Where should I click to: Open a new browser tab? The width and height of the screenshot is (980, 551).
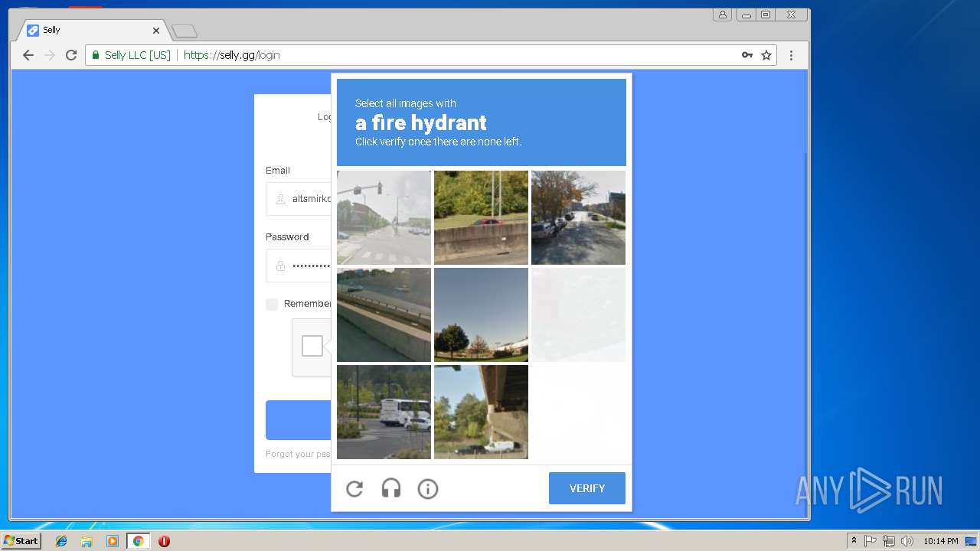coord(185,31)
